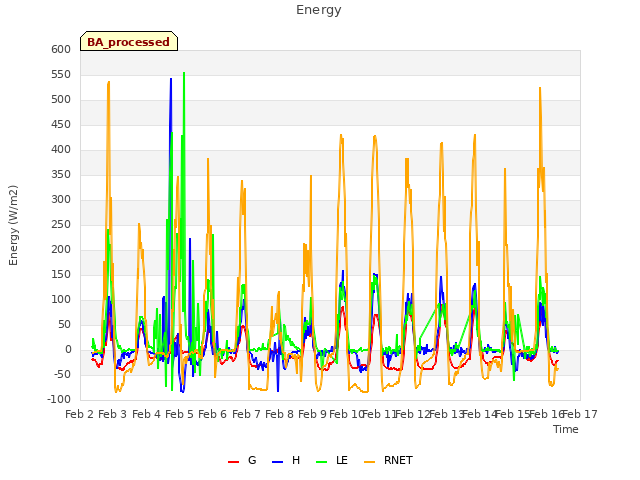Image resolution: width=640 pixels, height=480 pixels.
Task: Click the Feb 7 x-axis label
Action: point(246,414)
